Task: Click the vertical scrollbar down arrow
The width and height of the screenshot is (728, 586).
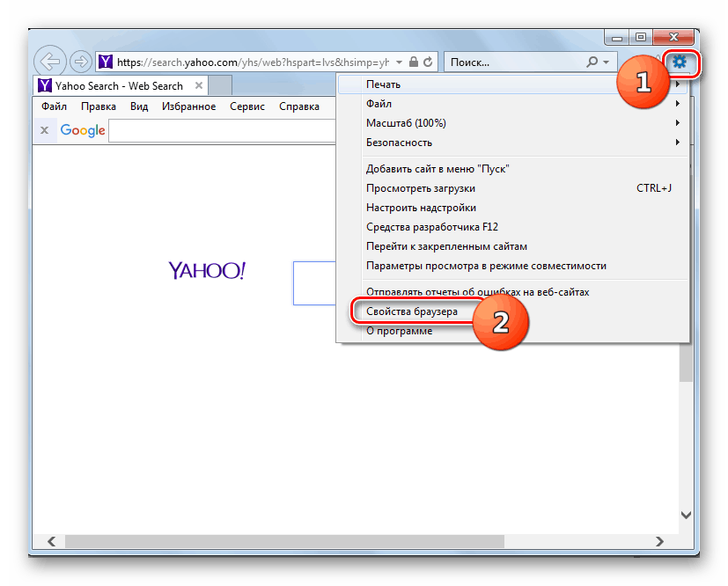Action: [x=688, y=515]
